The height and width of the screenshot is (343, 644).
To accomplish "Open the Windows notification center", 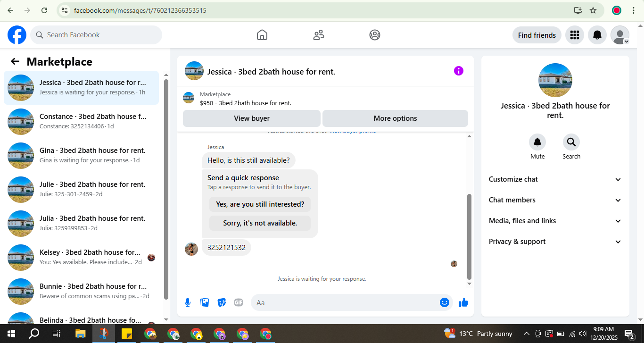I will click(630, 335).
